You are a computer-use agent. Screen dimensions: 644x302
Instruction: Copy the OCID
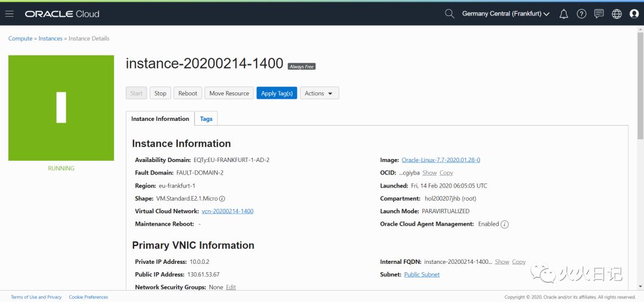447,173
